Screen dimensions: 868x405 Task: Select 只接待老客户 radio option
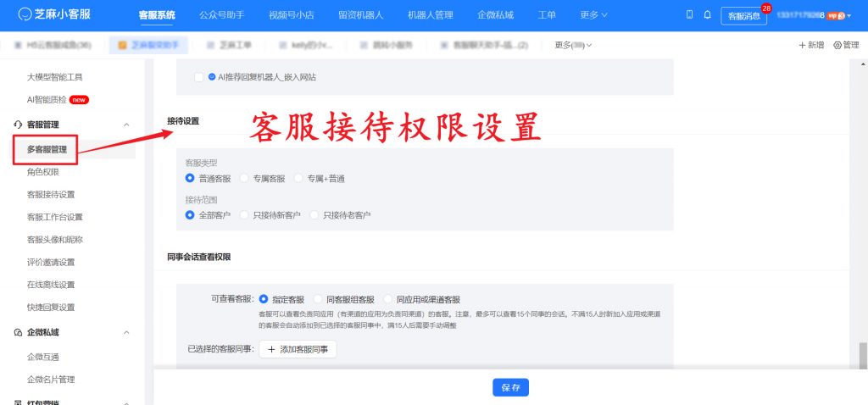pyautogui.click(x=314, y=214)
